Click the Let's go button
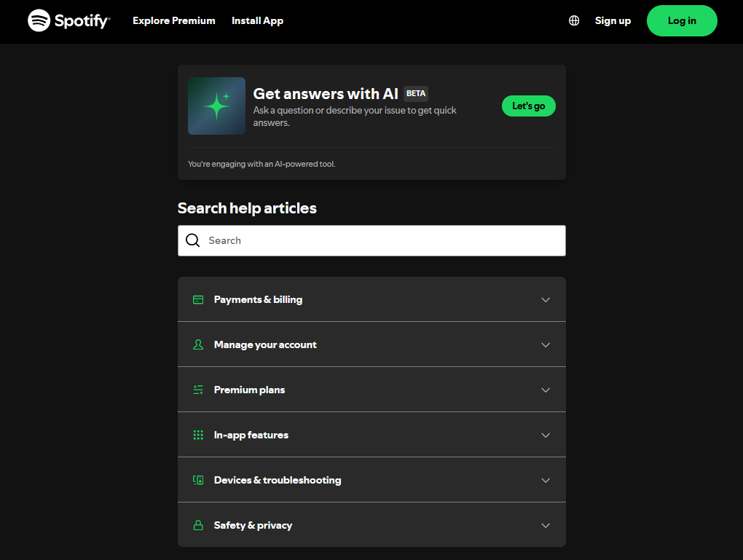 pyautogui.click(x=528, y=106)
